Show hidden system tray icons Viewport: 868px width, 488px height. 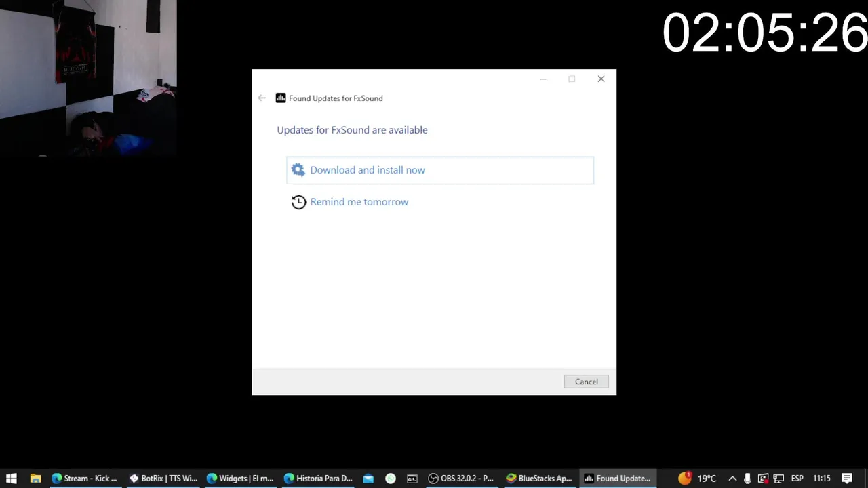[x=732, y=479]
